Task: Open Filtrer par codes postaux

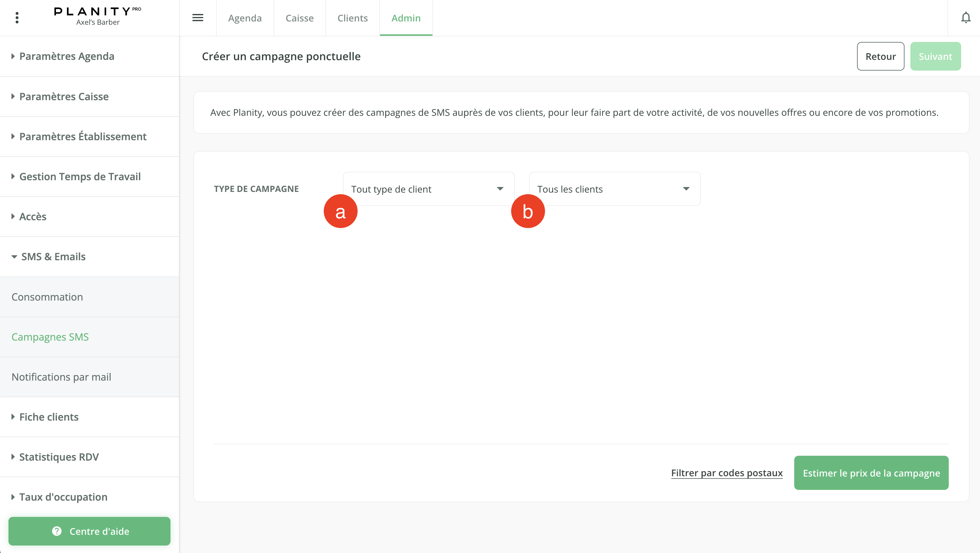Action: pyautogui.click(x=727, y=472)
